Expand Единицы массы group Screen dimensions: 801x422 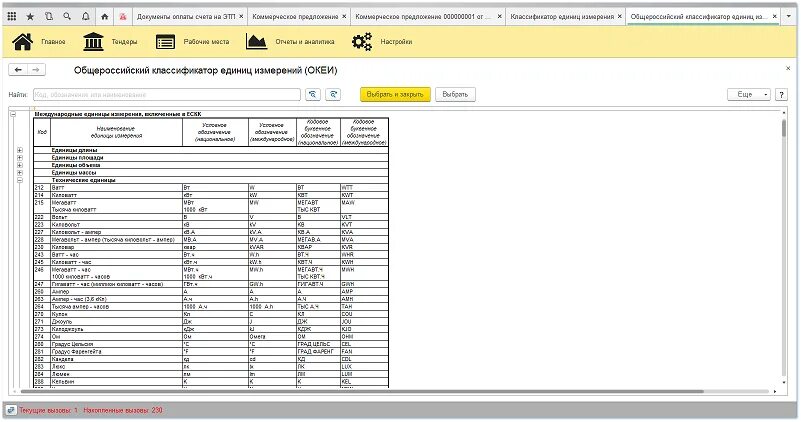[x=20, y=173]
